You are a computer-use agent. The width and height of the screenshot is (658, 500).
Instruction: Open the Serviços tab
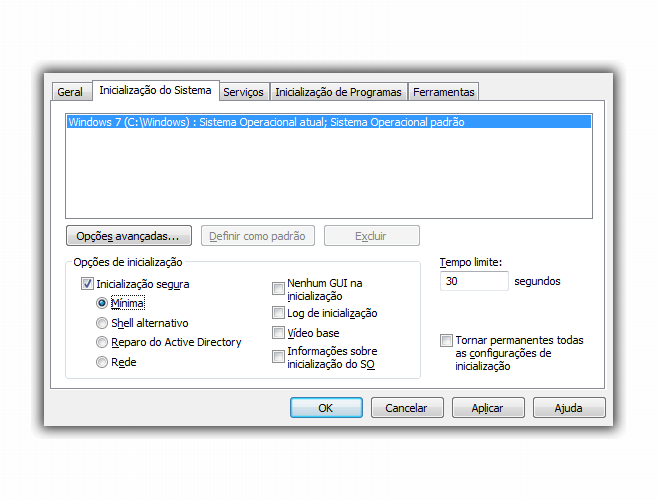click(243, 92)
